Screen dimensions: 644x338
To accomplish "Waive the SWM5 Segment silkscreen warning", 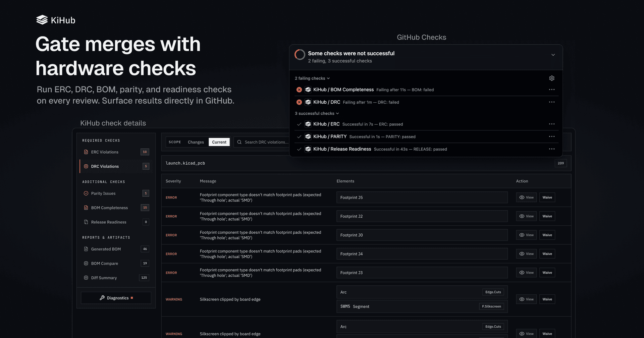I will tap(547, 299).
